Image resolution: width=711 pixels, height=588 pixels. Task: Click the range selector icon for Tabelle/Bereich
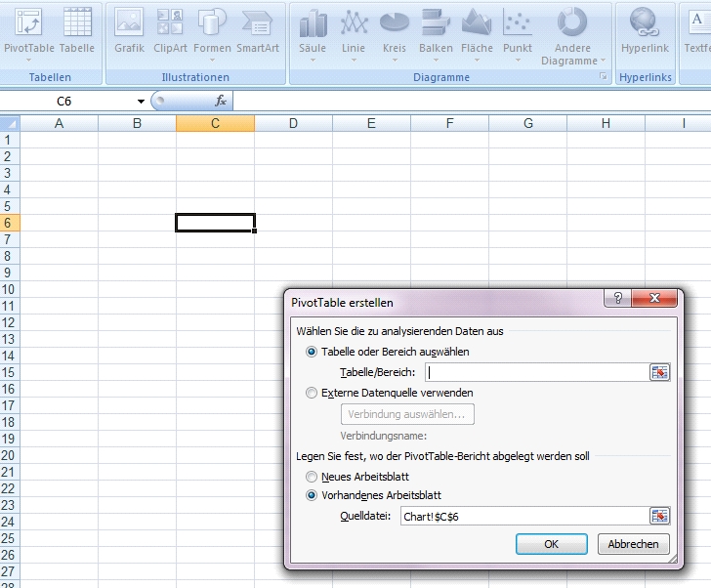click(660, 372)
